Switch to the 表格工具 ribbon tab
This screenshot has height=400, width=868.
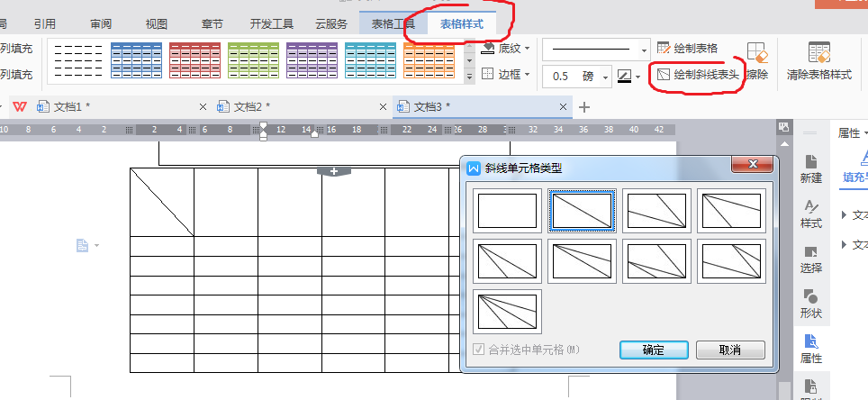coord(393,23)
